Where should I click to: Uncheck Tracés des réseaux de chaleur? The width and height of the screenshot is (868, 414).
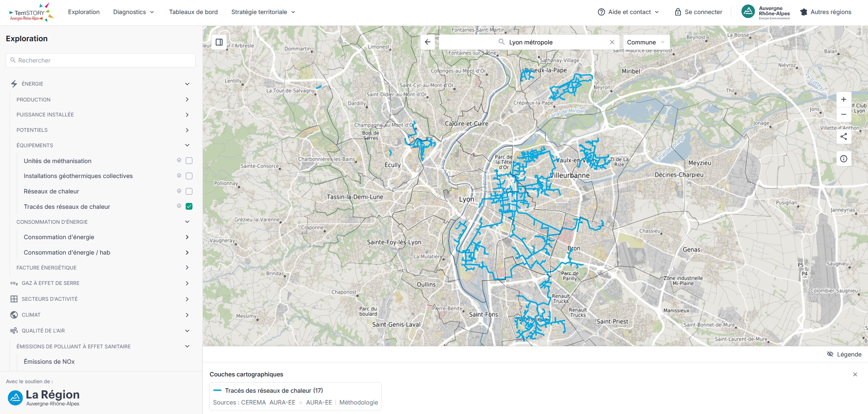189,206
